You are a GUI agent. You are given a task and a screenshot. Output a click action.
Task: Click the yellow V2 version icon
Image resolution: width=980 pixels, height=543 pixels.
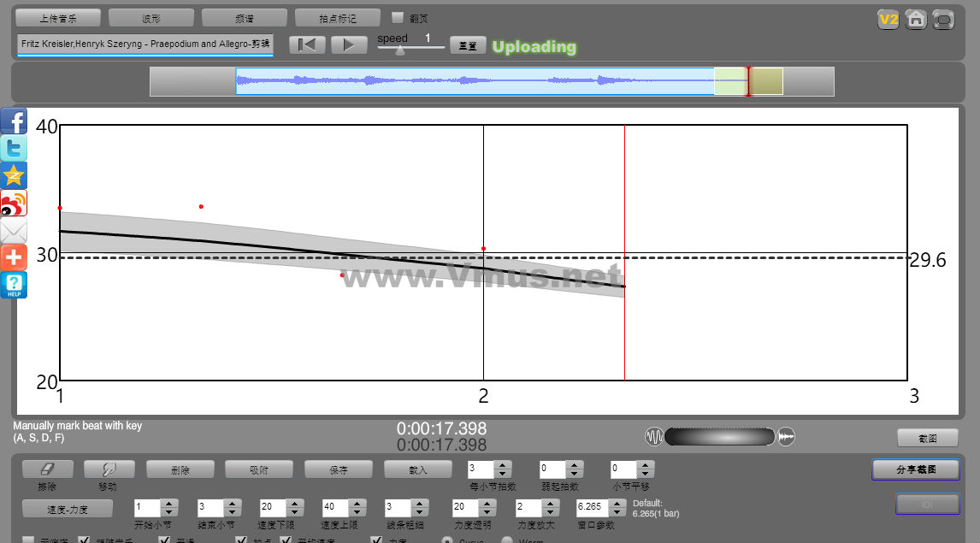888,19
